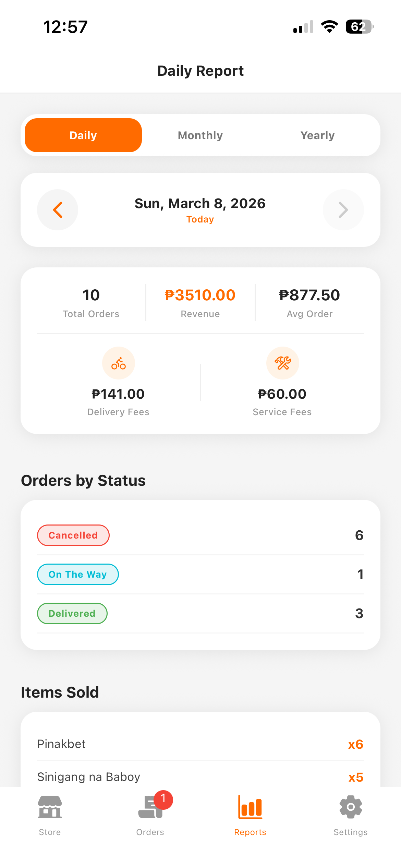Tap the service fees tools icon

click(x=283, y=363)
